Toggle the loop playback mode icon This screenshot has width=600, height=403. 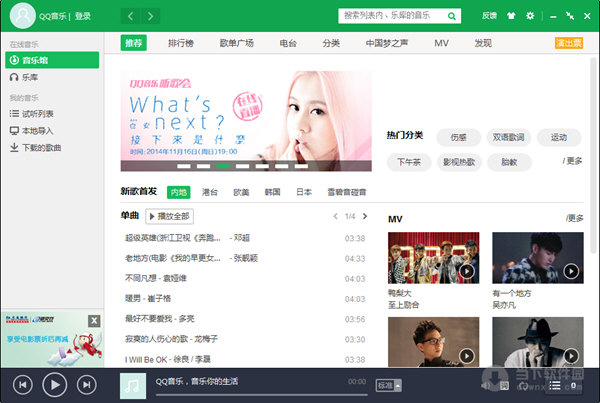click(523, 386)
